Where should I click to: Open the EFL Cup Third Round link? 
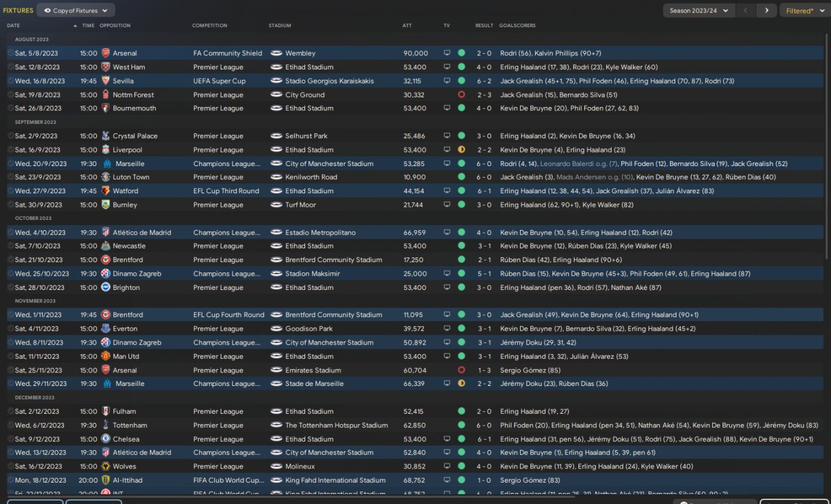point(226,191)
